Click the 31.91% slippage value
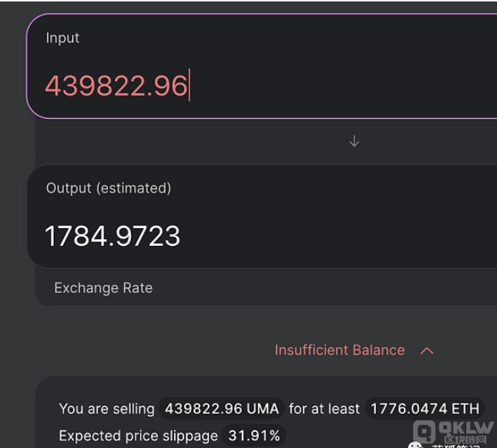This screenshot has width=497, height=448. coord(254,436)
